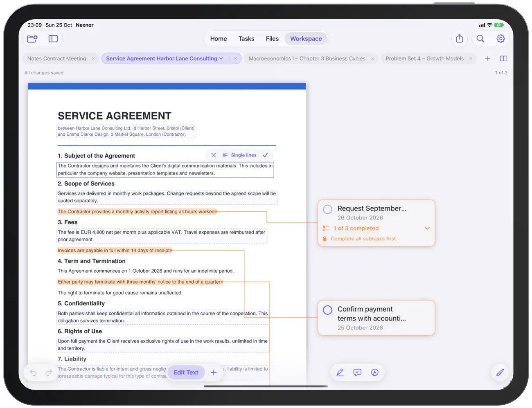Select highlighted monthly activity report sentence
This screenshot has width=532, height=408.
tap(137, 212)
